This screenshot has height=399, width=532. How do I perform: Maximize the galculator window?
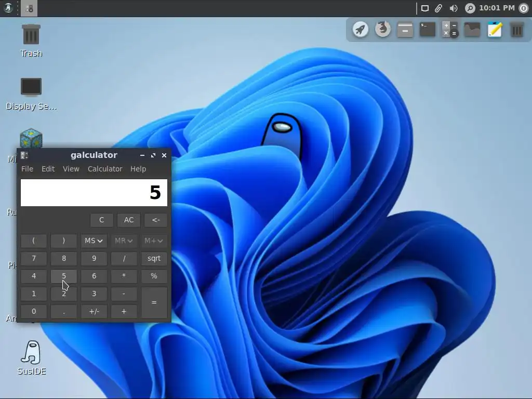point(153,155)
